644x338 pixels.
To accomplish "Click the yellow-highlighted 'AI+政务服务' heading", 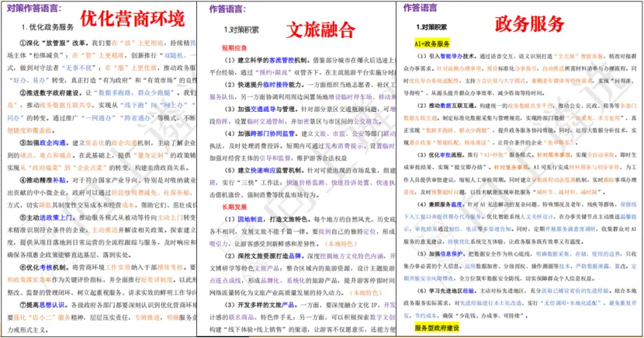I will [x=431, y=44].
